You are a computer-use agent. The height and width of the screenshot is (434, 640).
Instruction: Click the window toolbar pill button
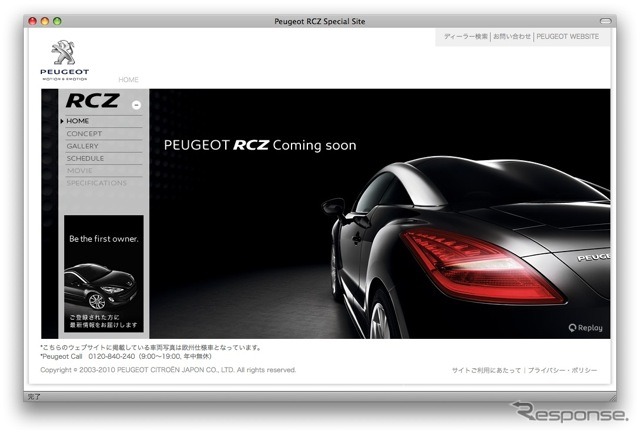pos(605,21)
